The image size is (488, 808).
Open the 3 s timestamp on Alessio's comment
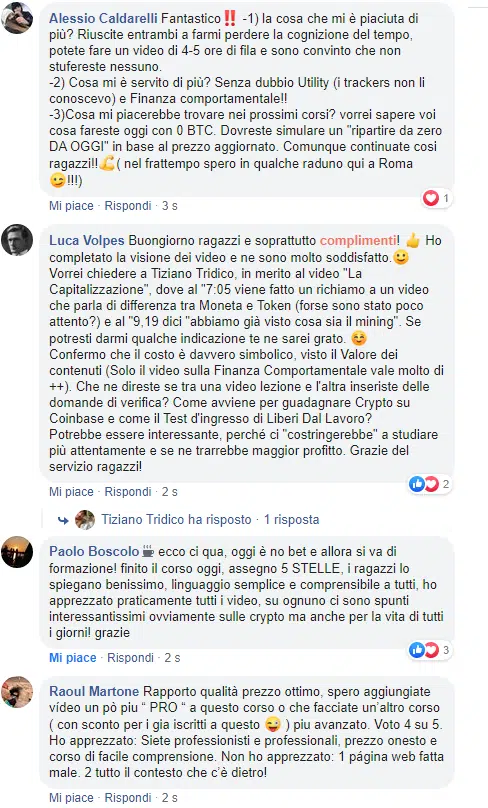pos(170,206)
